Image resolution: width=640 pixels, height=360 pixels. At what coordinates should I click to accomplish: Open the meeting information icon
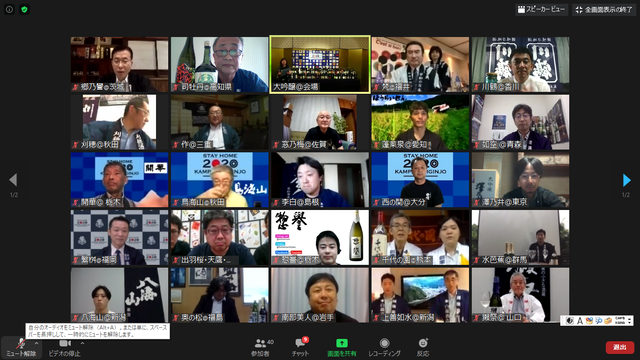9,9
